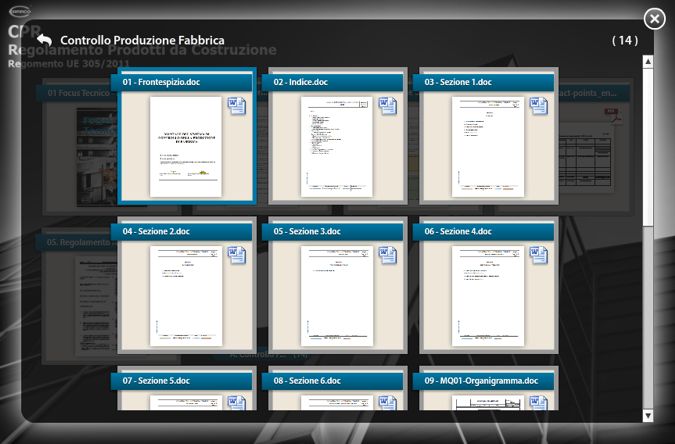The height and width of the screenshot is (444, 675).
Task: Click the back arrow icon beside Controllo Produzione Fabbrica
Action: (45, 40)
